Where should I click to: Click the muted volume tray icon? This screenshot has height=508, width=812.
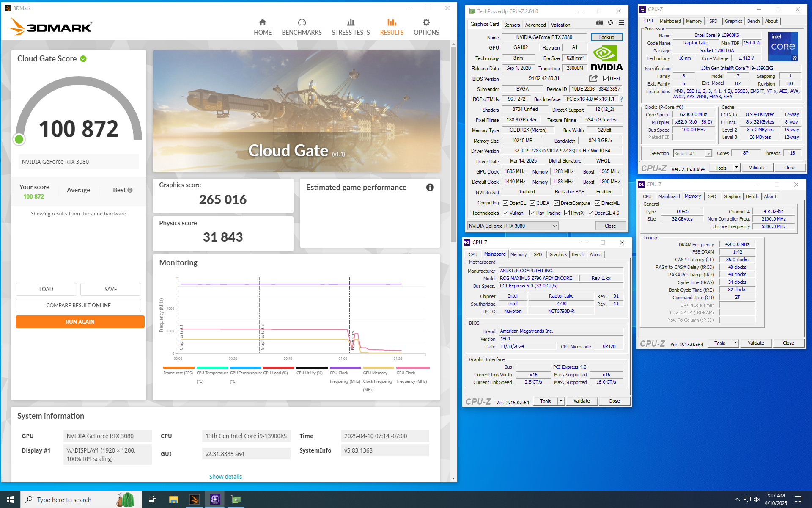(757, 500)
